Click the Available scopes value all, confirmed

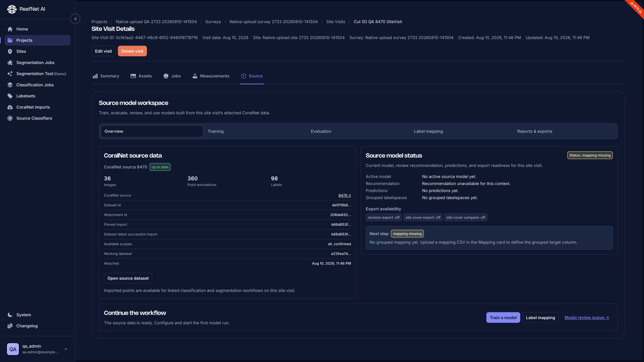[339, 244]
